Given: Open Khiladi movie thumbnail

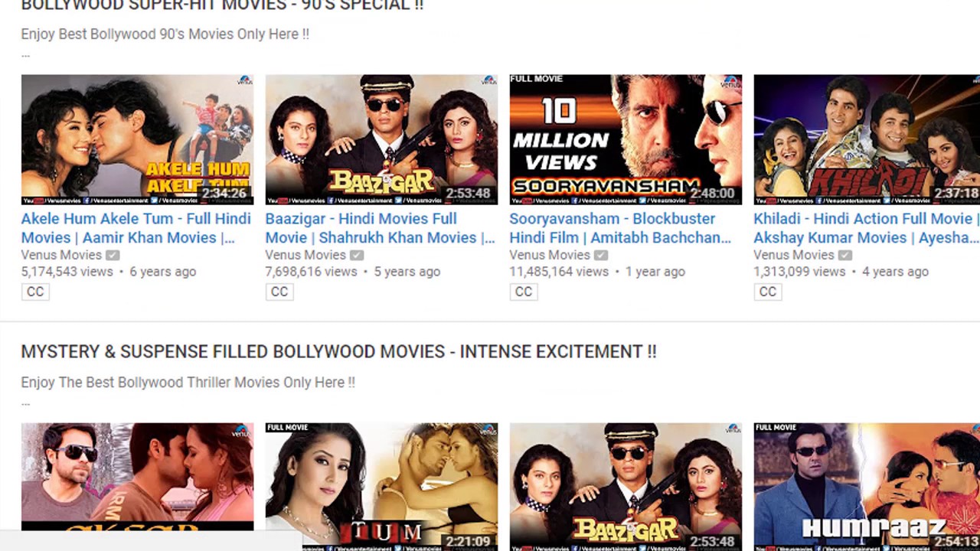Looking at the screenshot, I should pos(867,139).
